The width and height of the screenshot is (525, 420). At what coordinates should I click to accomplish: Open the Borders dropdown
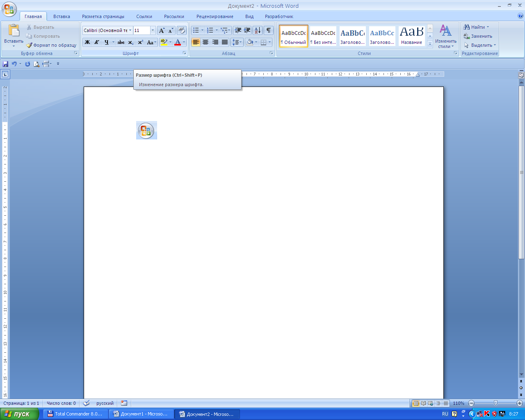(269, 42)
